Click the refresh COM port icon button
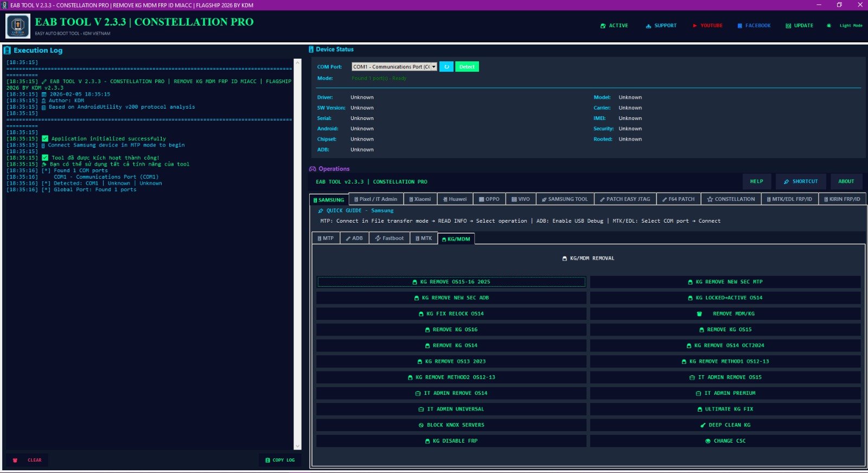Image resolution: width=868 pixels, height=473 pixels. pyautogui.click(x=446, y=67)
